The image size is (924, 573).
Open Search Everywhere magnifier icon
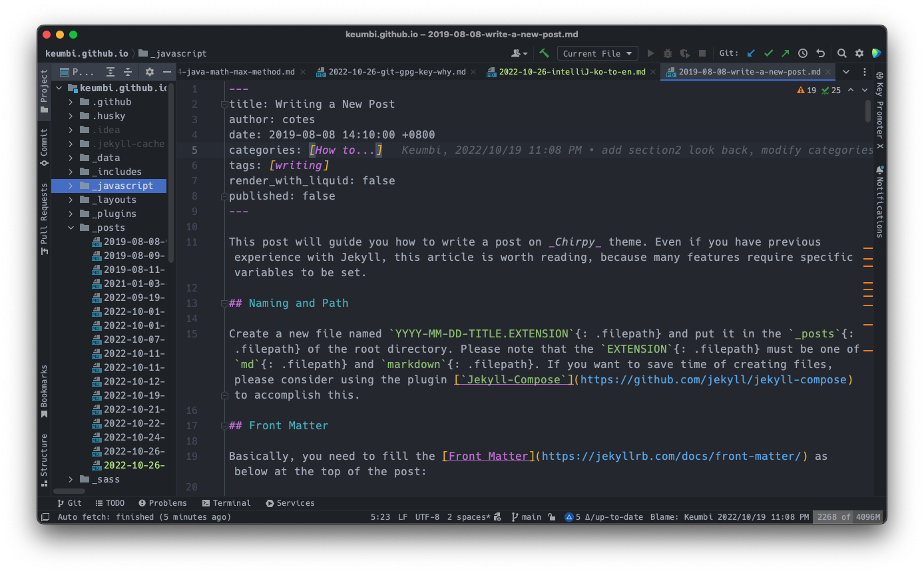tap(842, 53)
